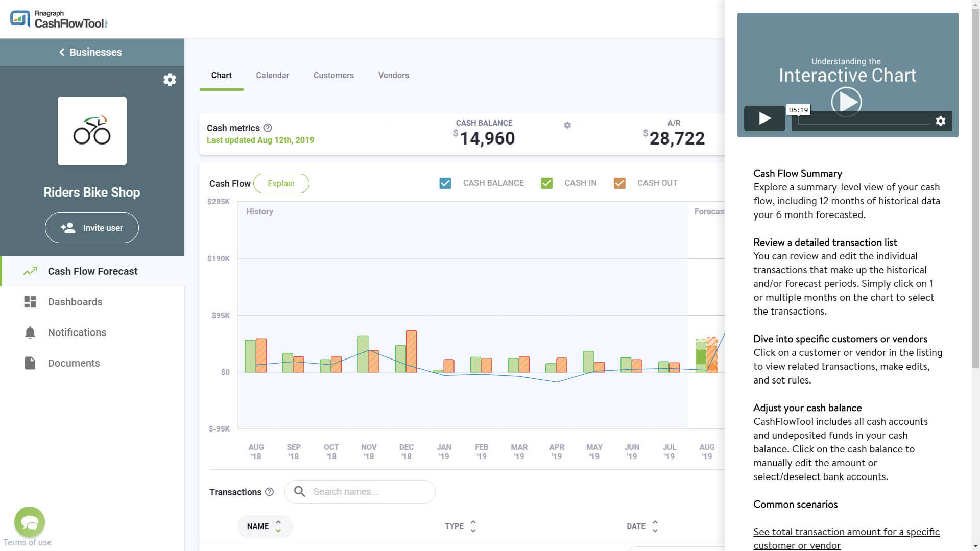Play the Interactive Chart video
This screenshot has height=551, width=980.
[x=764, y=118]
